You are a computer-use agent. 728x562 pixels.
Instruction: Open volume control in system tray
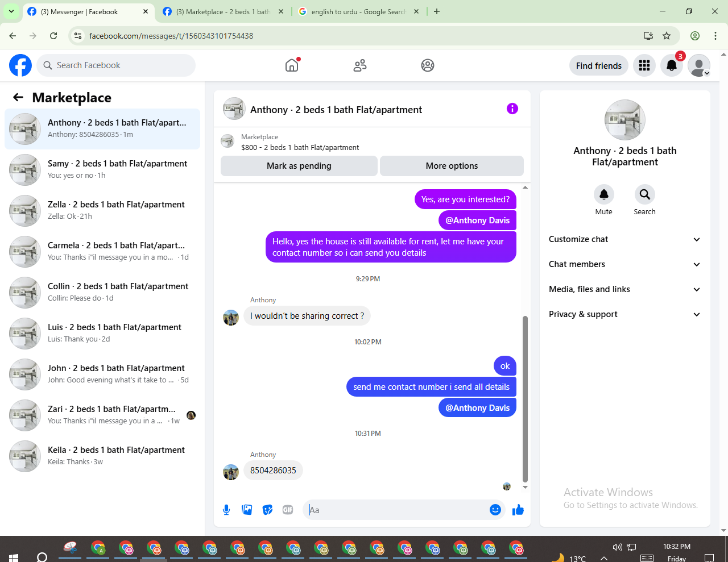617,547
